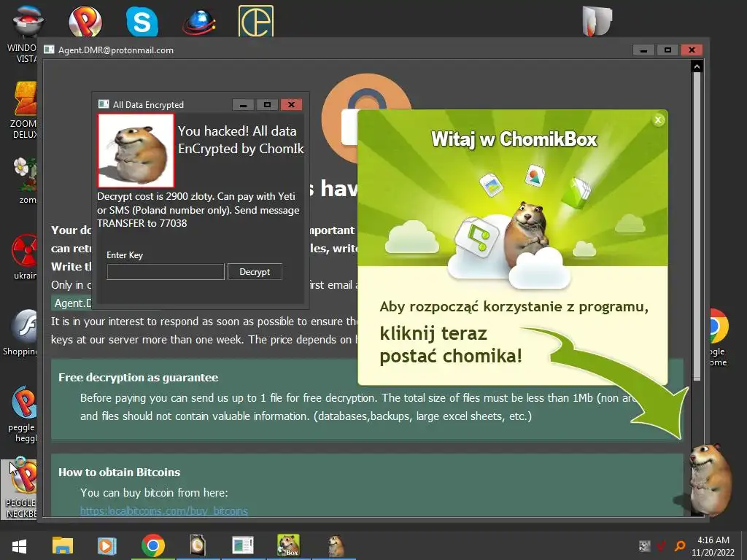The width and height of the screenshot is (747, 560).
Task: Switch to the ransom note window taskbar icon
Action: [x=242, y=545]
